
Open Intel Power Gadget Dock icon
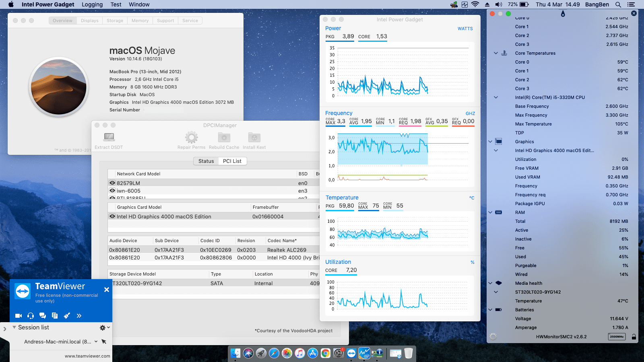pyautogui.click(x=364, y=353)
